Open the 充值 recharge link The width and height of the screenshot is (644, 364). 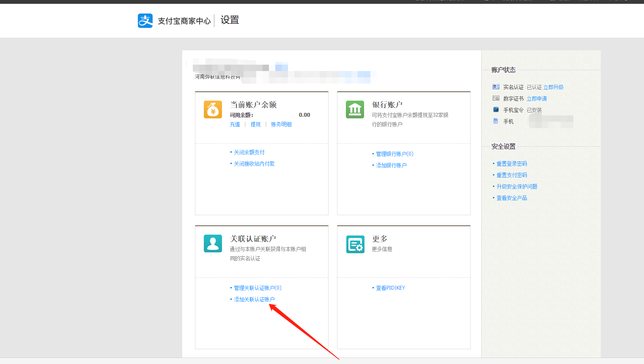point(235,124)
